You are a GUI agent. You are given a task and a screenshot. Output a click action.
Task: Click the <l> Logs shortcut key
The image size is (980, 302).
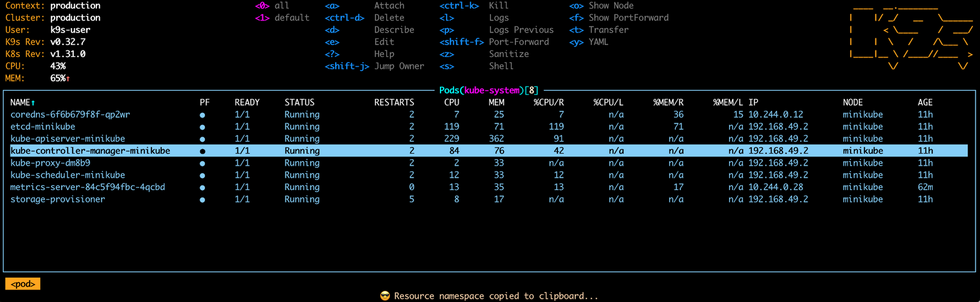[447, 18]
